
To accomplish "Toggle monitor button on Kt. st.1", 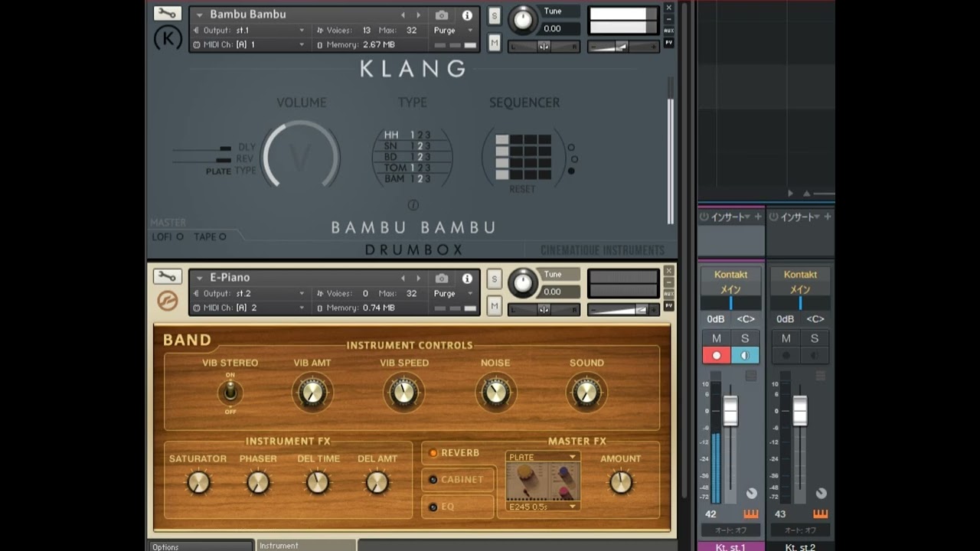I will click(x=745, y=356).
